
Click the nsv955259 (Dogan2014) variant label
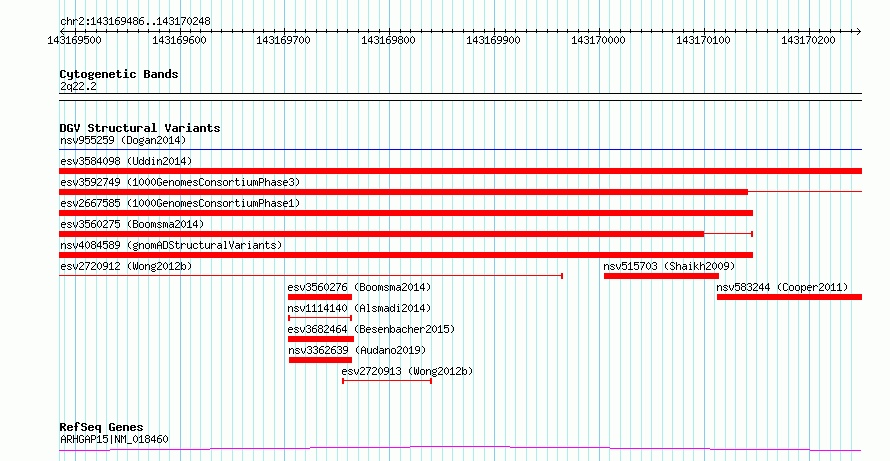123,140
